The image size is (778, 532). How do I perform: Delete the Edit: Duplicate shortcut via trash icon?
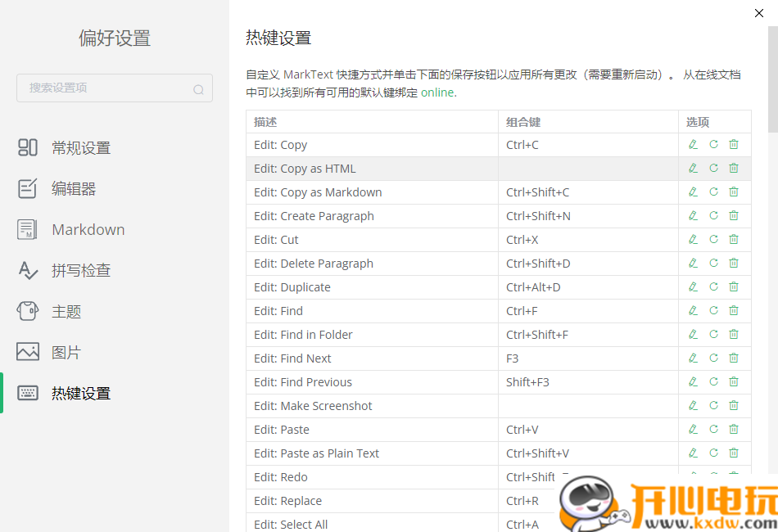[x=734, y=286]
